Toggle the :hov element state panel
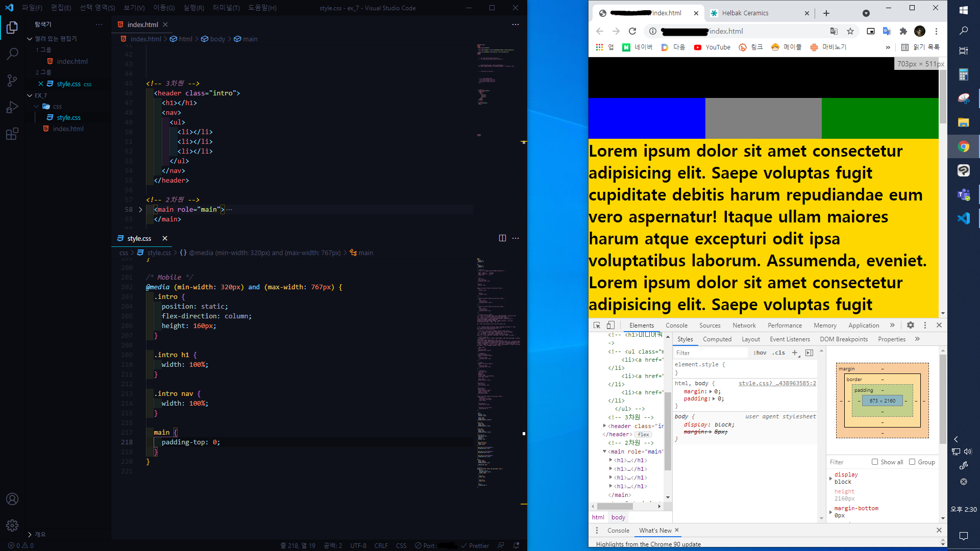 tap(759, 353)
